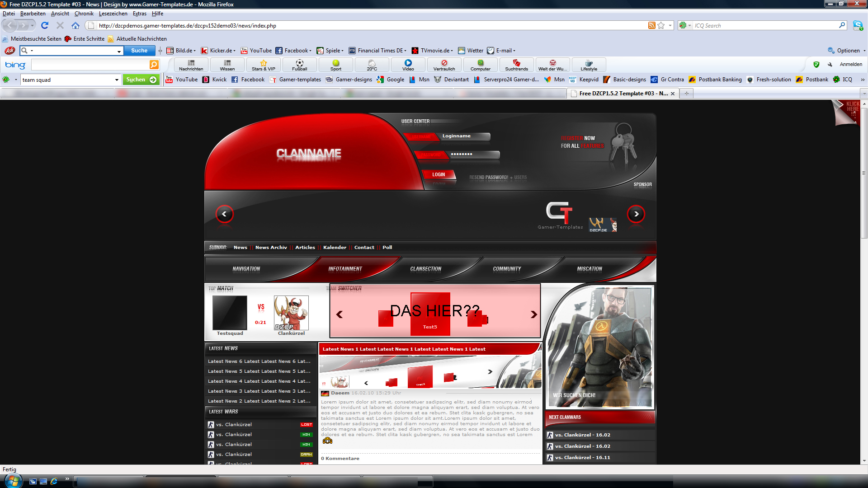Expand the bookmark star dropdown arrow

[670, 26]
